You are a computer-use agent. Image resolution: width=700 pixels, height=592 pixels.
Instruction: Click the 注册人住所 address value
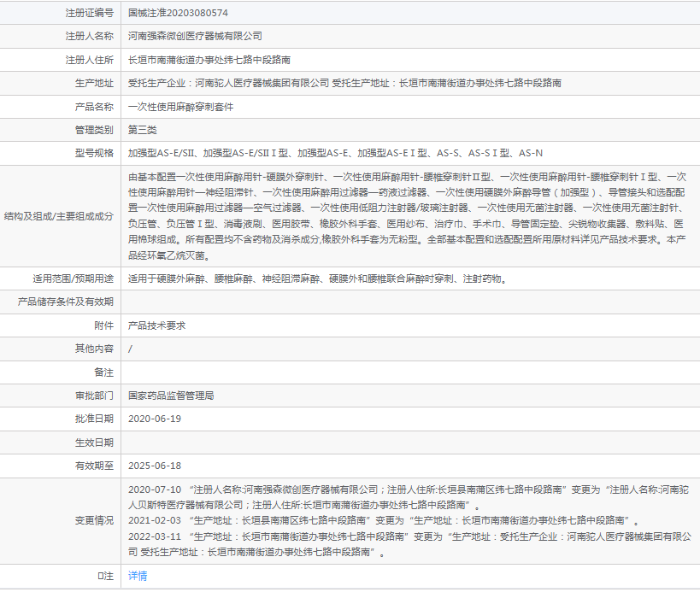pos(209,60)
